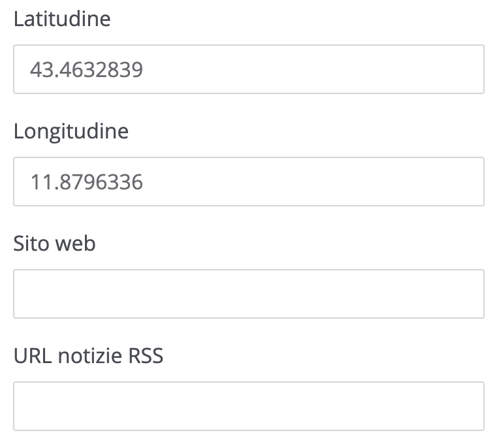Image resolution: width=499 pixels, height=448 pixels.
Task: Click the text box under Sito web
Action: point(248,294)
